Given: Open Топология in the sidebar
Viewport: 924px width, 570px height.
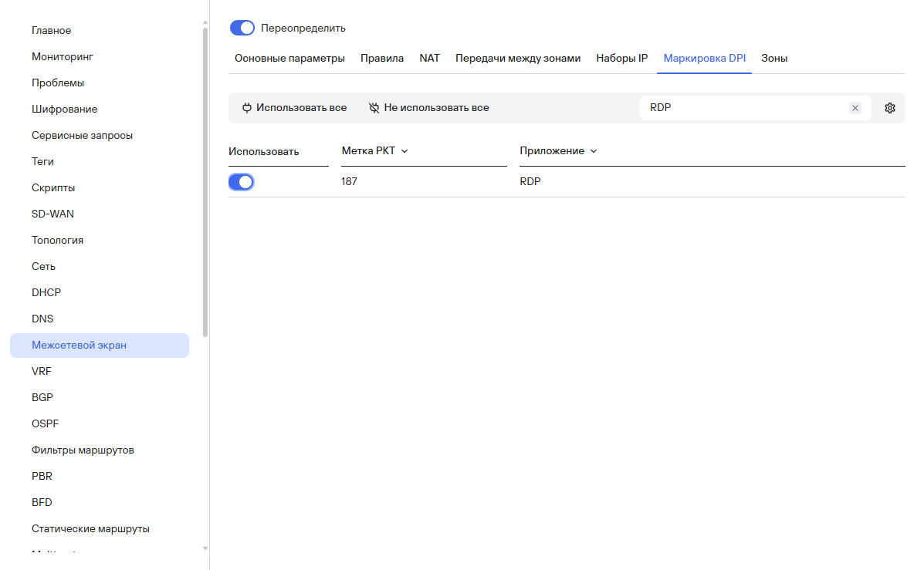Looking at the screenshot, I should tap(57, 240).
